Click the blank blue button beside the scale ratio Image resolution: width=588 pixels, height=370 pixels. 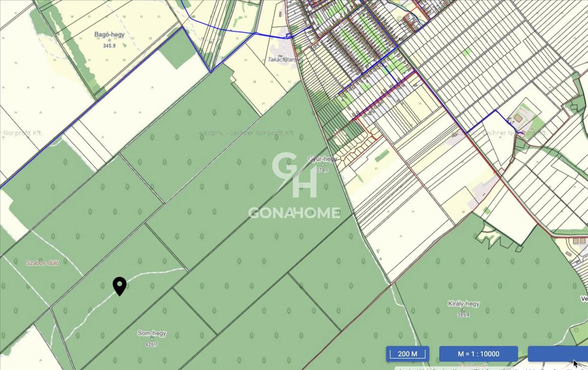558,354
